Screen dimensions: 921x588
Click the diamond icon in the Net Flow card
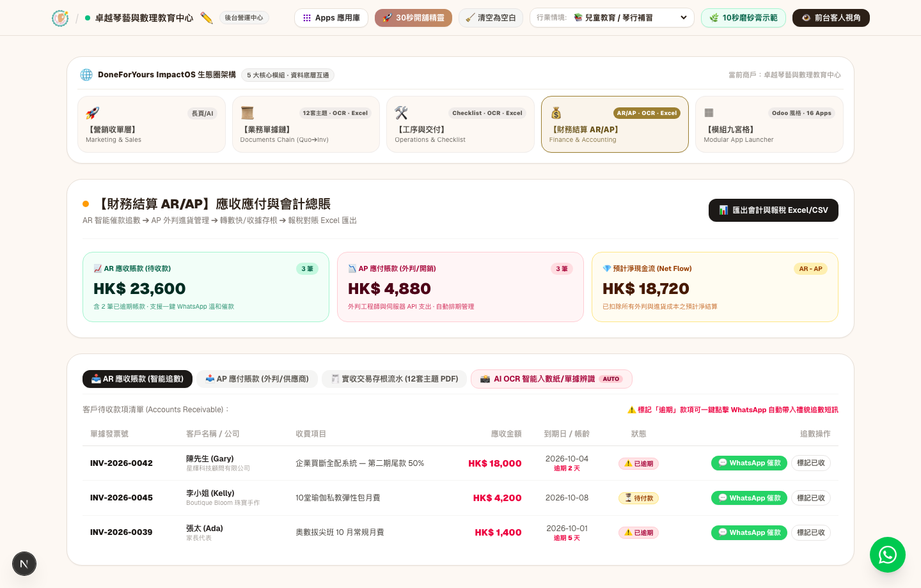tap(607, 269)
